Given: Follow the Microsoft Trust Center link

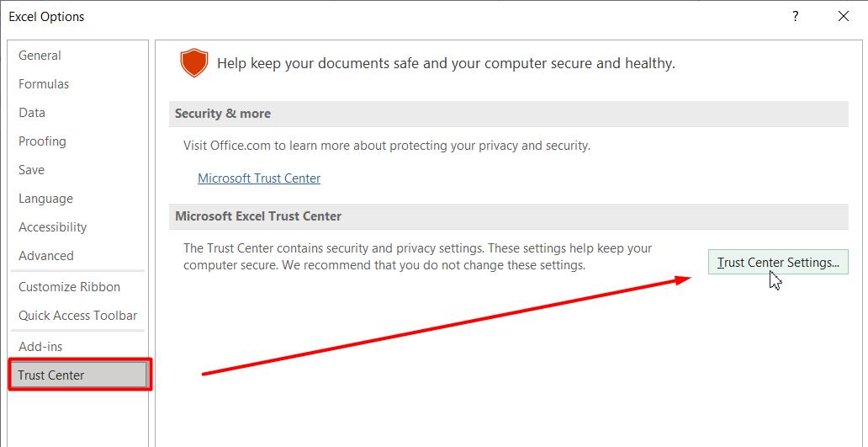Looking at the screenshot, I should tap(259, 178).
